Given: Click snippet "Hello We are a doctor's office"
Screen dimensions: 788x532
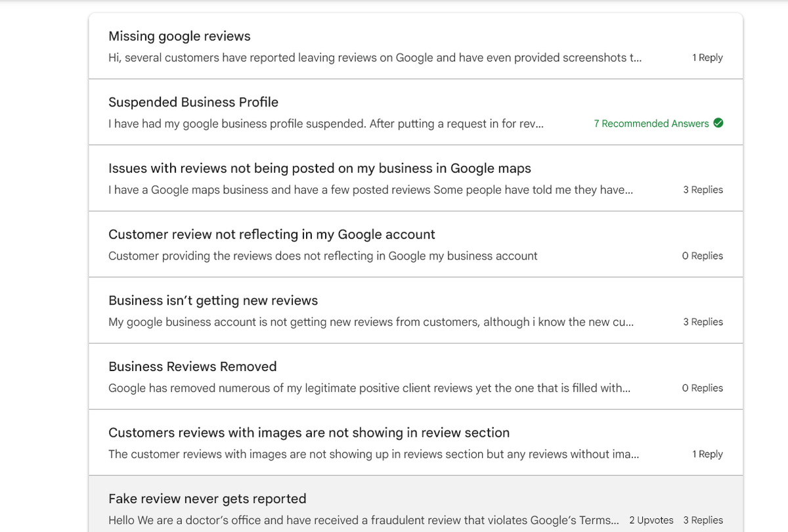Looking at the screenshot, I should point(363,520).
